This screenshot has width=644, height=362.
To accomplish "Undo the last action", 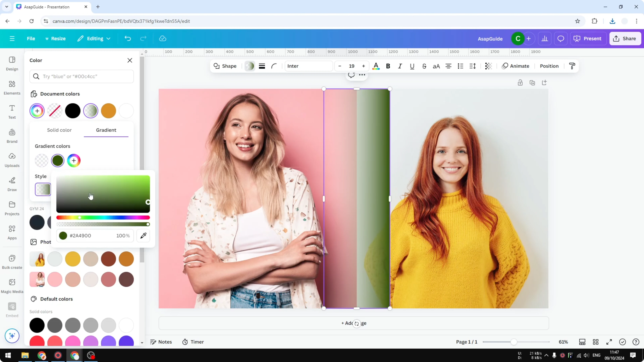I will click(x=128, y=38).
